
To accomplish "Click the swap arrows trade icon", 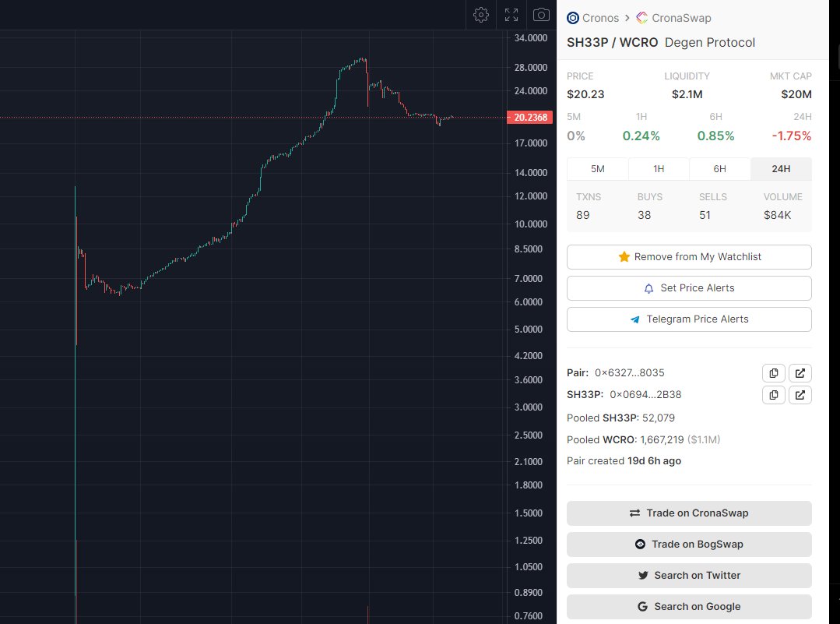I will point(634,513).
